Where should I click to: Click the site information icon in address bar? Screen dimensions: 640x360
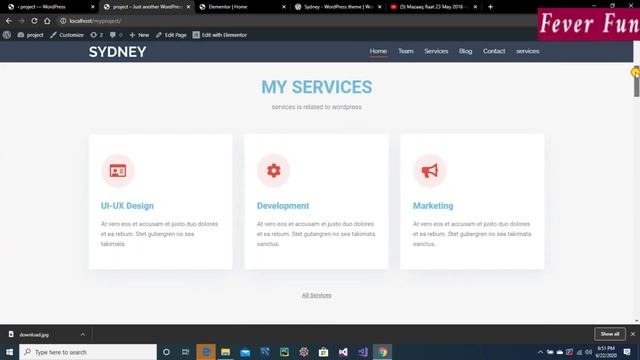[x=63, y=21]
